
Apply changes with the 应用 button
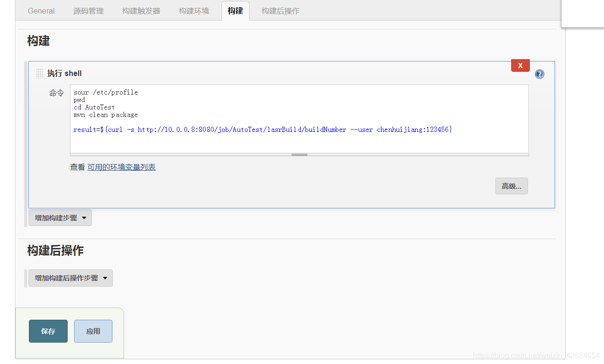[x=93, y=331]
